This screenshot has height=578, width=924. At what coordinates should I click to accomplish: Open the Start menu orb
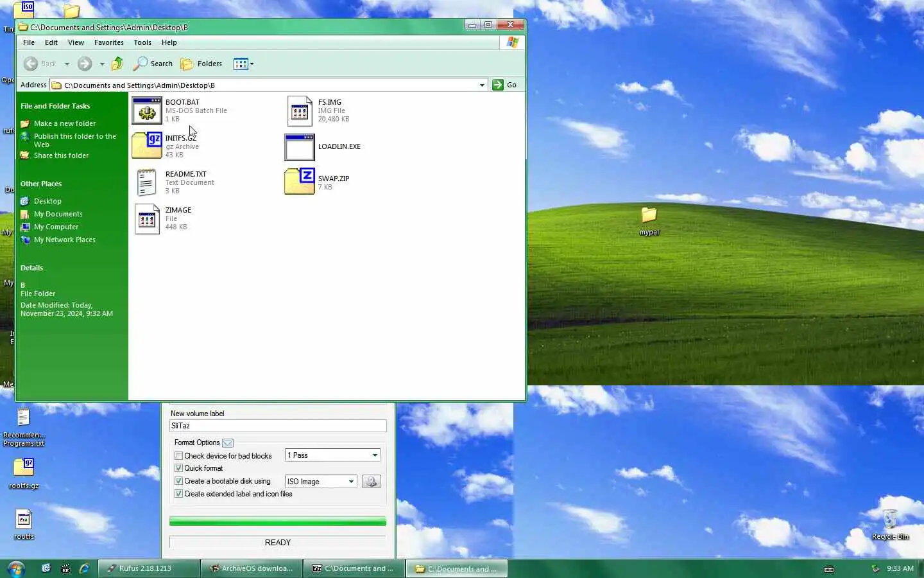pyautogui.click(x=16, y=568)
